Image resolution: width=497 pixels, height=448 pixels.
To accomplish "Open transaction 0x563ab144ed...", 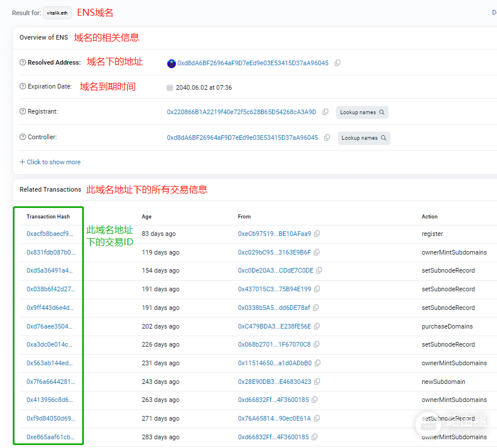I will tap(50, 363).
